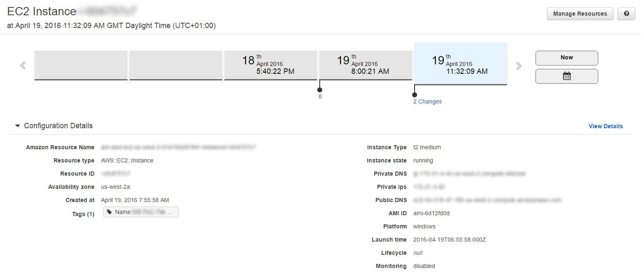
Task: Select the 18th April 5:40:22 PM snapshot
Action: [271, 65]
